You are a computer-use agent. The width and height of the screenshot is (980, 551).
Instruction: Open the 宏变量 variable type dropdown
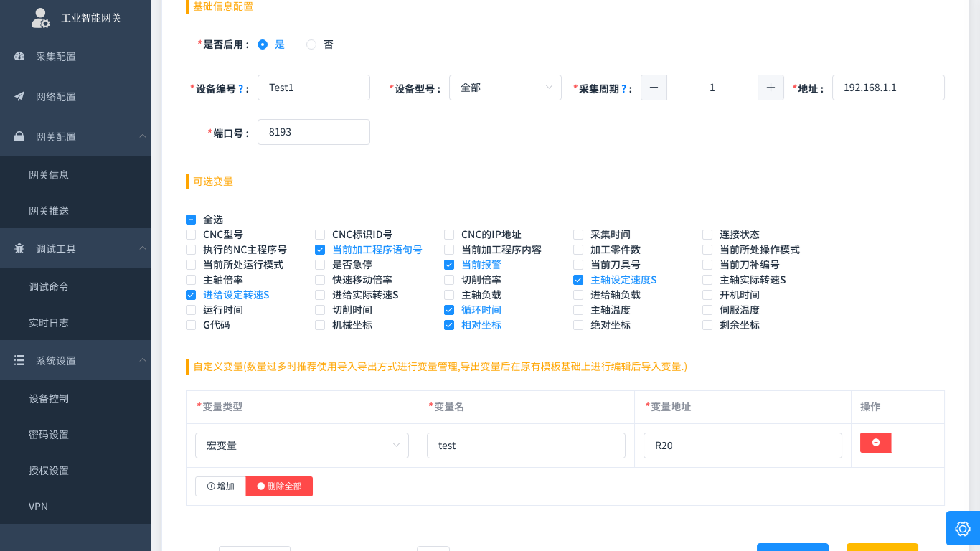coord(302,446)
